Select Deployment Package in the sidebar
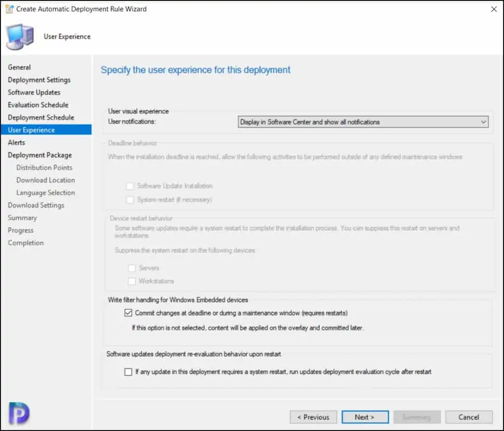Image resolution: width=504 pixels, height=431 pixels. pyautogui.click(x=39, y=155)
